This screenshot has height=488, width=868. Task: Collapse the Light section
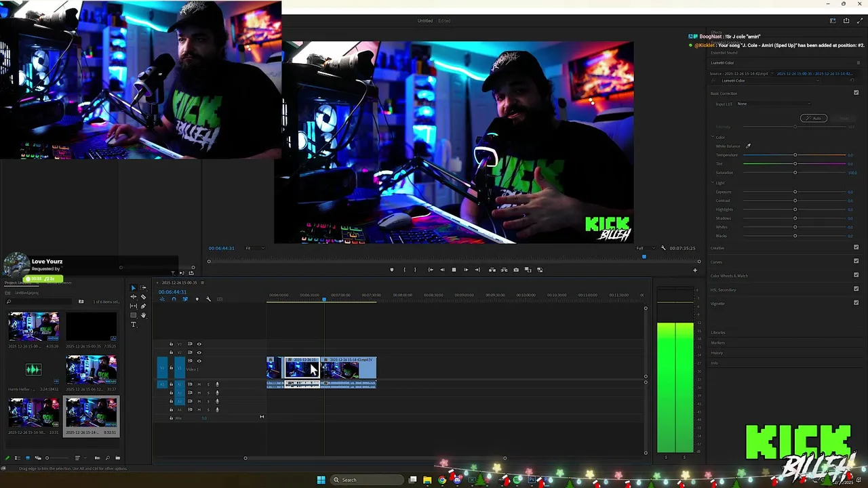point(713,182)
